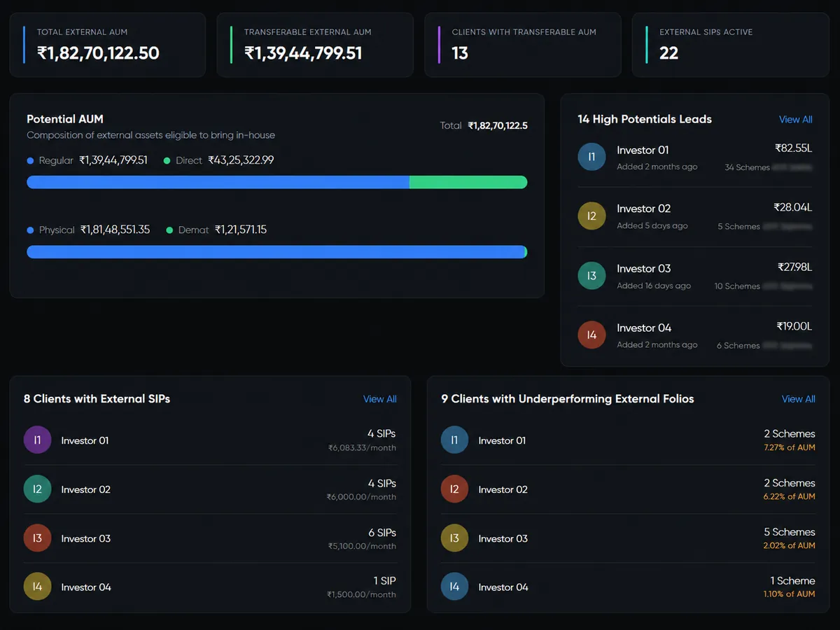This screenshot has height=630, width=840.
Task: Click the Physical legend blue dot
Action: 30,230
